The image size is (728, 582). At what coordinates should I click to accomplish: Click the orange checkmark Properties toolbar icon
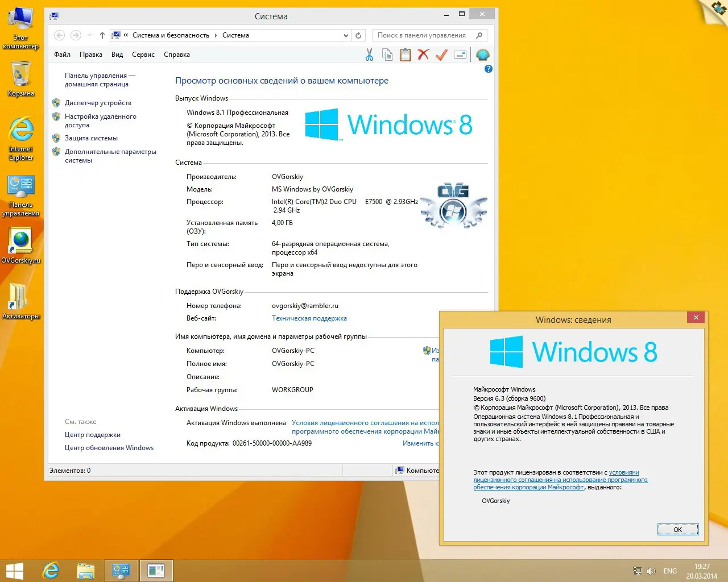tap(441, 55)
